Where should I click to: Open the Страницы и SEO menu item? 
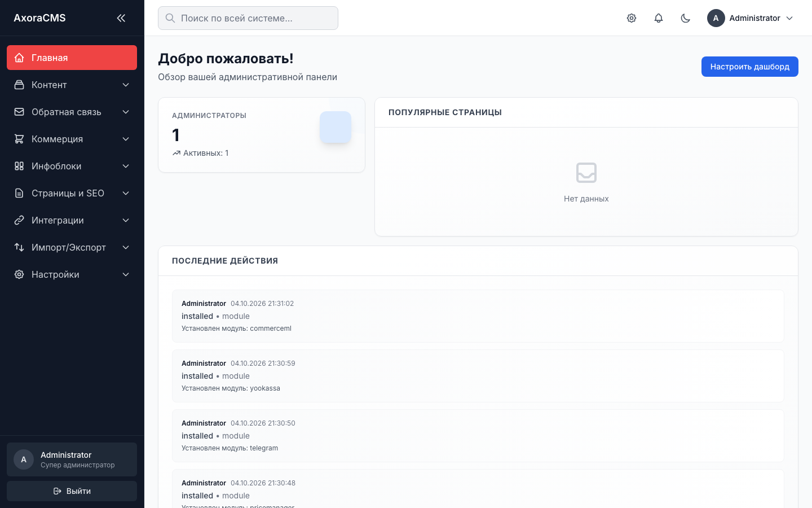(72, 193)
